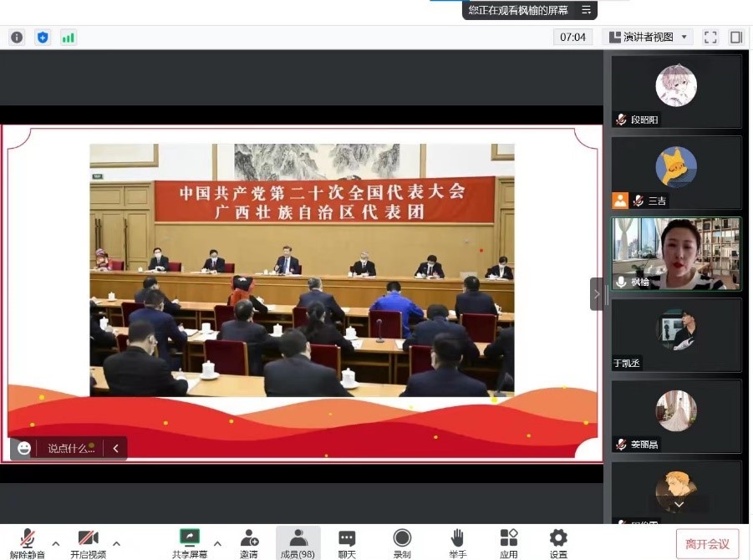Viewport: 753px width, 560px height.
Task: Click the 07:04 meeting timer
Action: 573,37
